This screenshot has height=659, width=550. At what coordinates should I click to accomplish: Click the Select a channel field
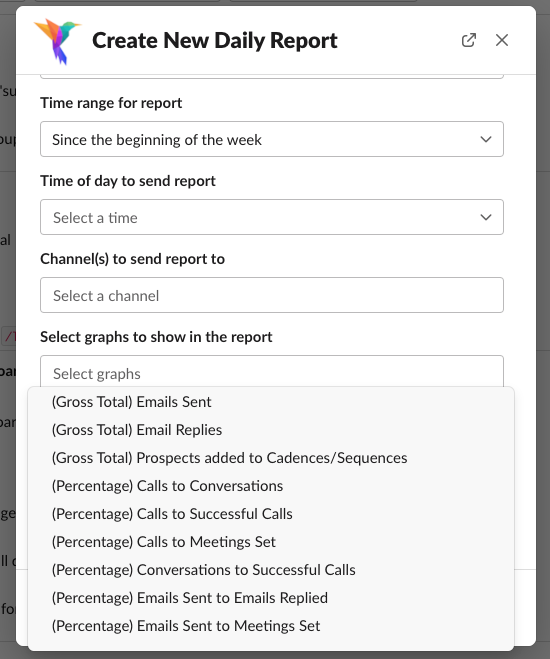272,295
